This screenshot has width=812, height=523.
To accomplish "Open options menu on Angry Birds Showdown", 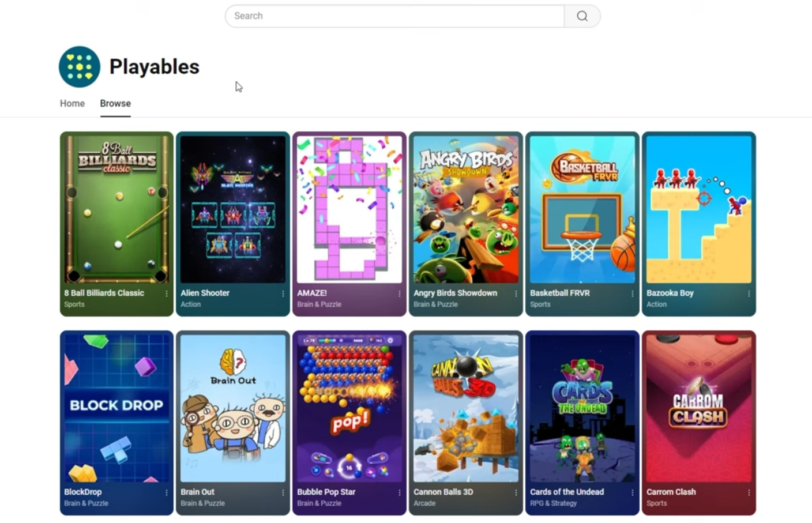I will click(x=516, y=294).
